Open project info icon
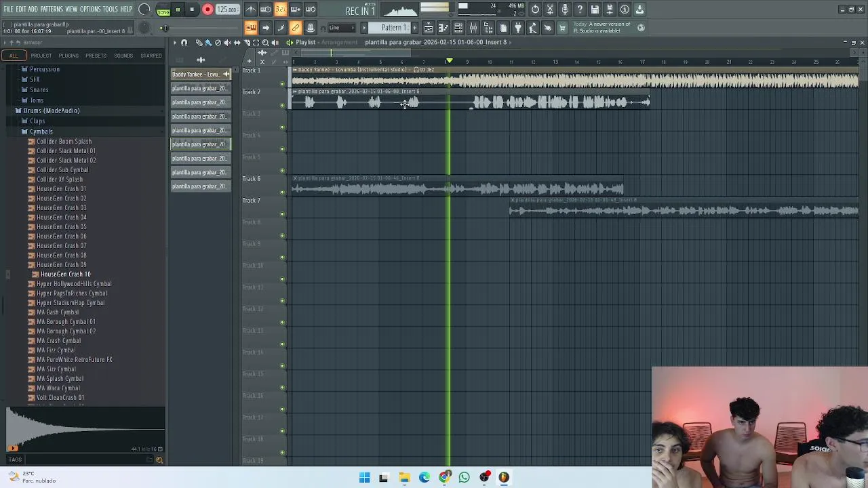The height and width of the screenshot is (488, 868). pos(625,9)
